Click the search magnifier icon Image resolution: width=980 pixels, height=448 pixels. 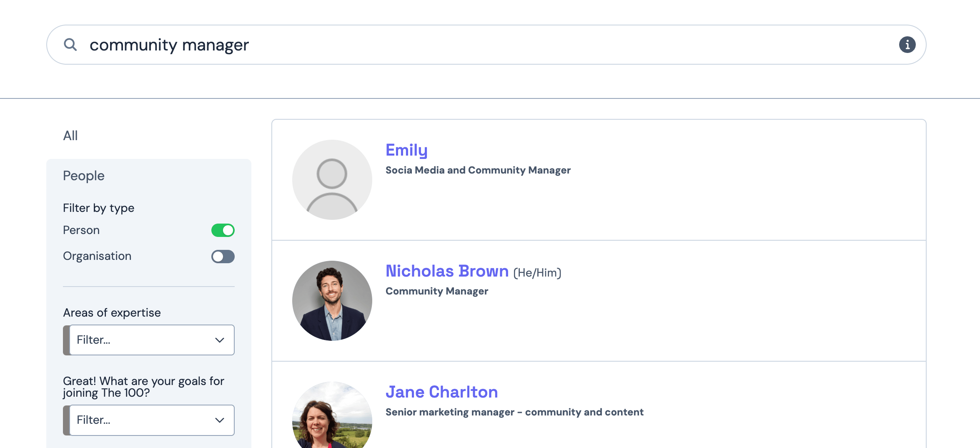pos(70,45)
